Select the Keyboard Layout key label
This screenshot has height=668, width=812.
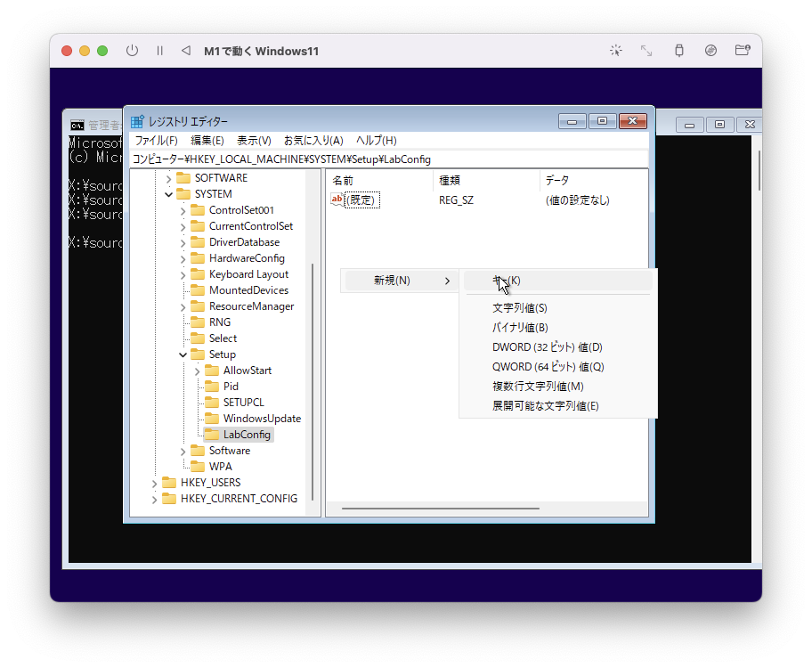pyautogui.click(x=248, y=274)
